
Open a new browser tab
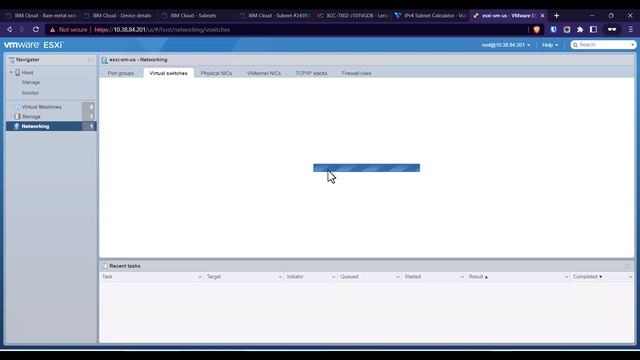pyautogui.click(x=556, y=16)
